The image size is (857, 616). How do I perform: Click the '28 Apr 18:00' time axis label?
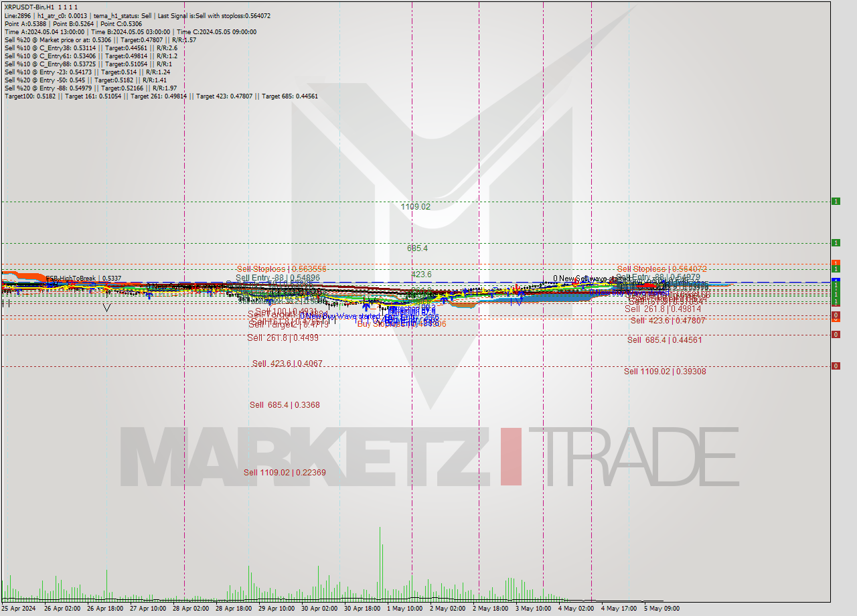[234, 609]
